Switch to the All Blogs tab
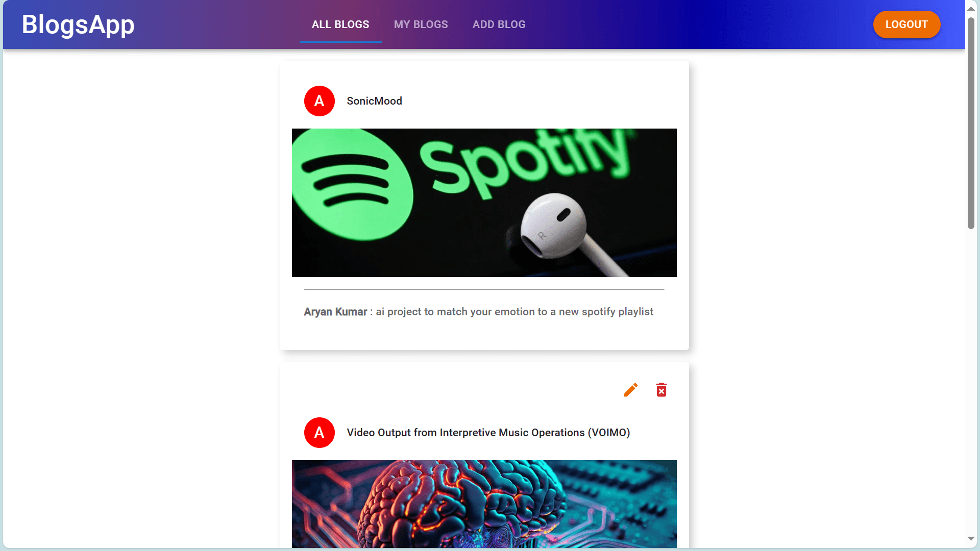Screen dimensions: 980x551 [x=340, y=24]
